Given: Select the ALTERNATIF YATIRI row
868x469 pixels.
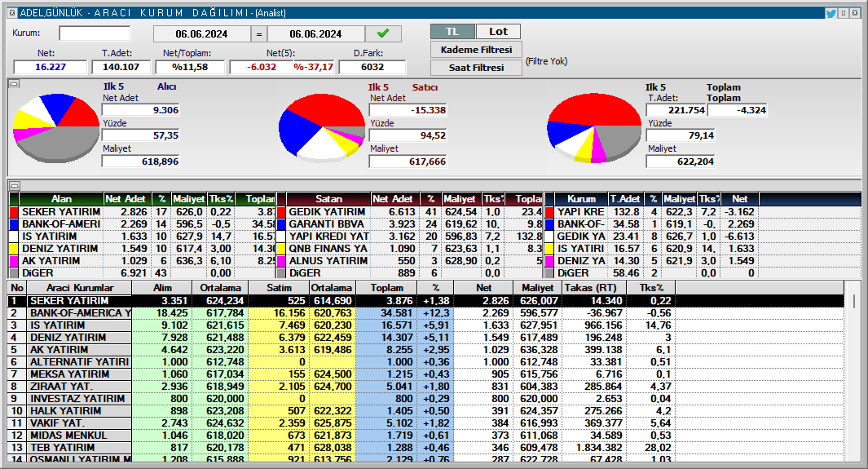Looking at the screenshot, I should tap(425, 361).
